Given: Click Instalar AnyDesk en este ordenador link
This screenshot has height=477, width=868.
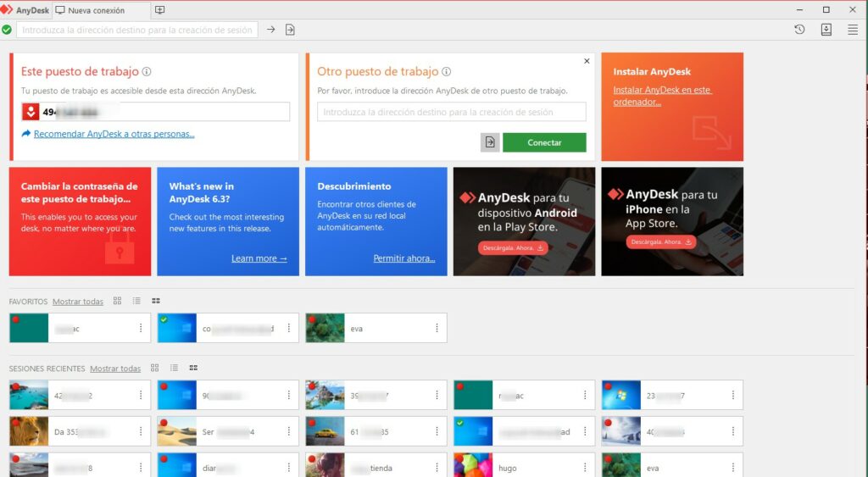Looking at the screenshot, I should tap(663, 96).
